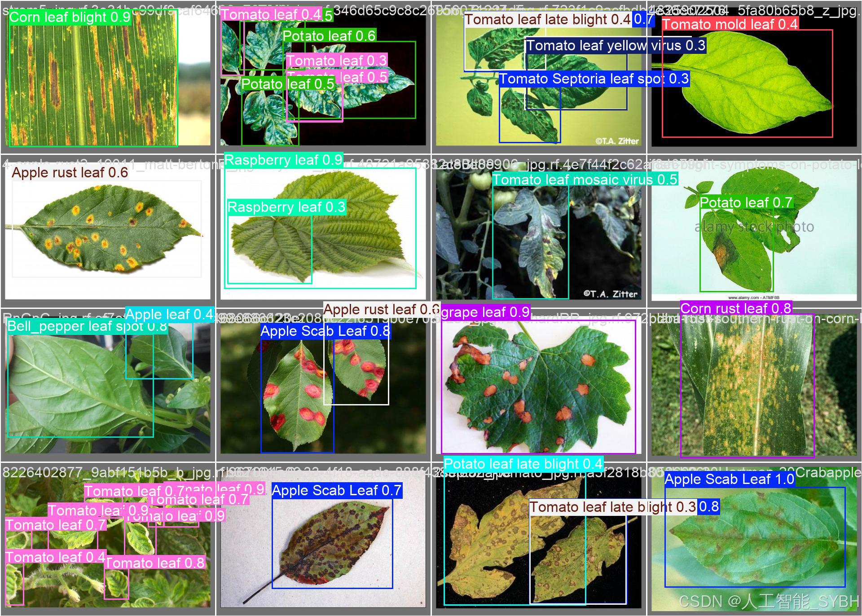Click the Corn leaf blight 0.9 label
Image resolution: width=862 pixels, height=616 pixels.
pos(70,18)
